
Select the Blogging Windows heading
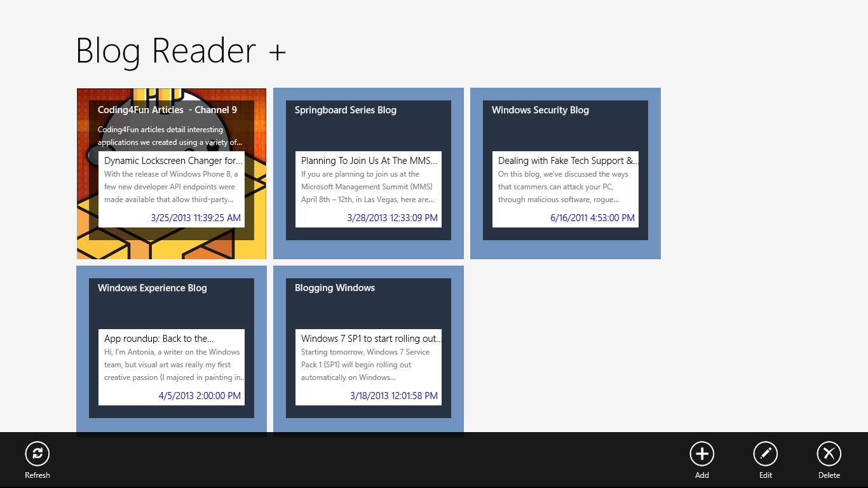[335, 288]
